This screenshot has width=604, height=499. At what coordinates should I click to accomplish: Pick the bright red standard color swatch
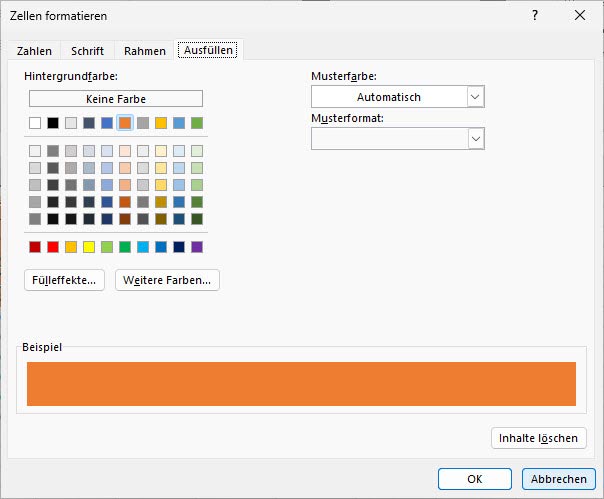tap(53, 247)
